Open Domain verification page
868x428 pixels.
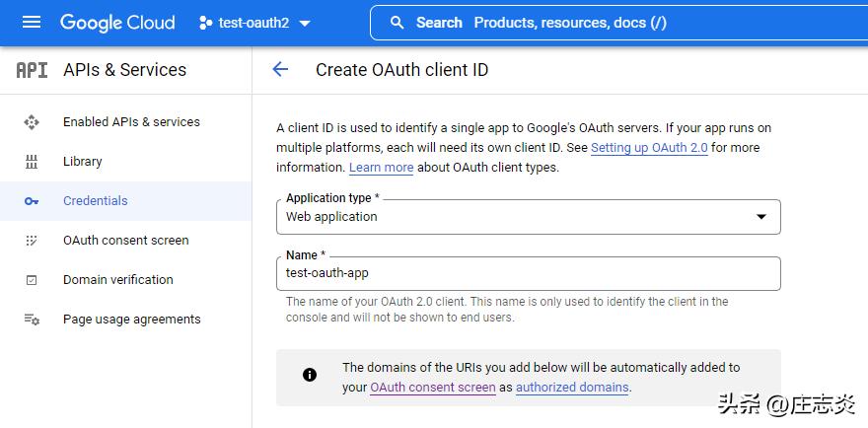[125, 280]
